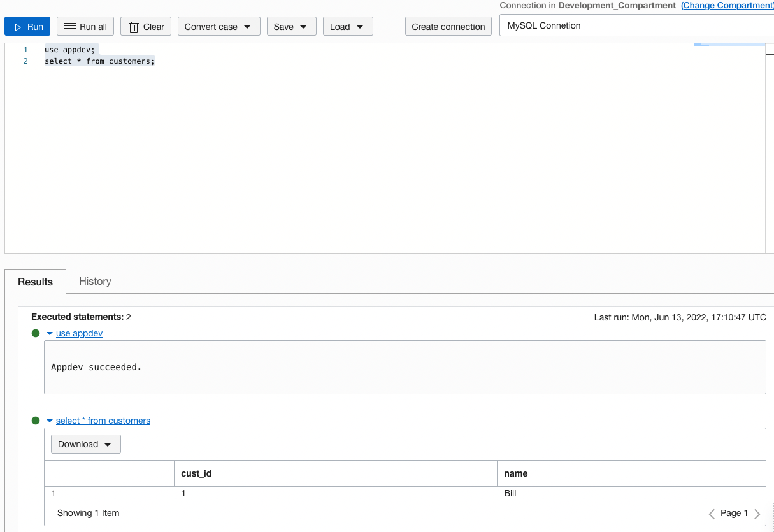Click the previous page left chevron
Viewport: 774px width, 532px height.
tap(712, 513)
